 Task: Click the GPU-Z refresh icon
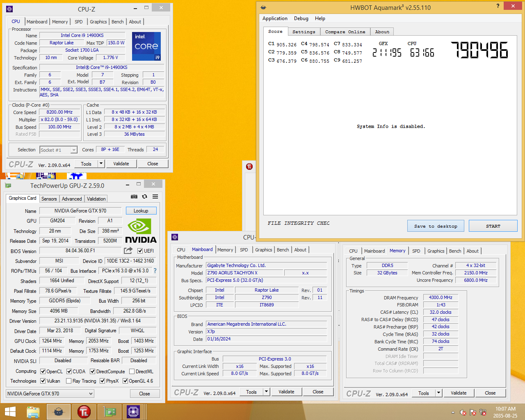pos(144,196)
